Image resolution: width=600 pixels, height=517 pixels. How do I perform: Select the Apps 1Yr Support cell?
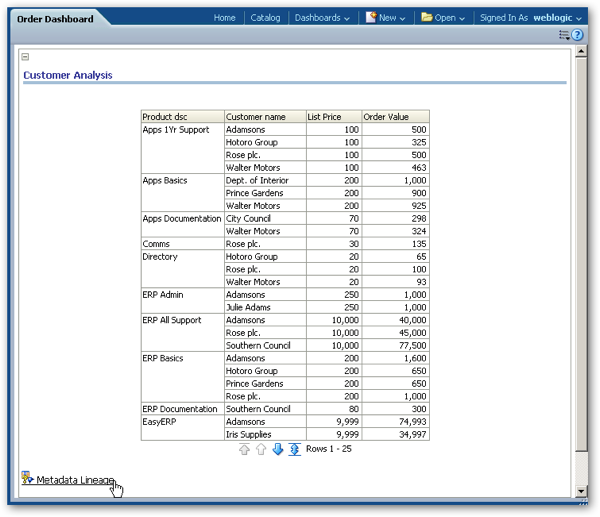coord(183,148)
